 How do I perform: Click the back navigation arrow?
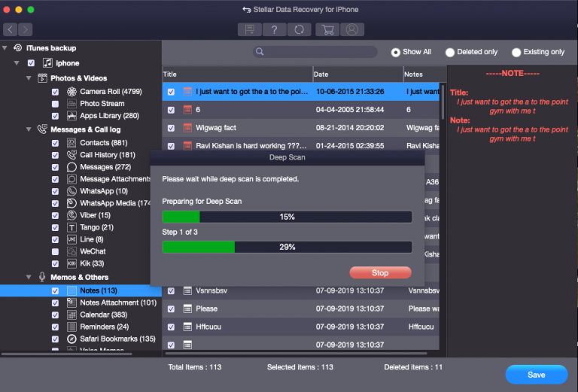tap(10, 29)
